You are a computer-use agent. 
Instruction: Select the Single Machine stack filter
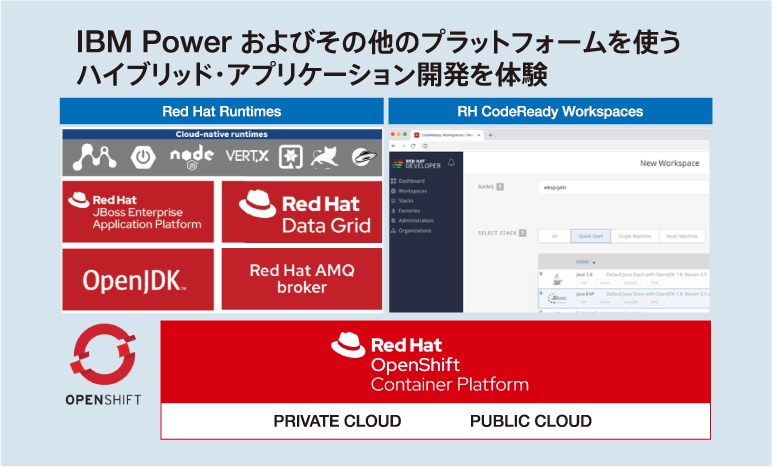635,236
